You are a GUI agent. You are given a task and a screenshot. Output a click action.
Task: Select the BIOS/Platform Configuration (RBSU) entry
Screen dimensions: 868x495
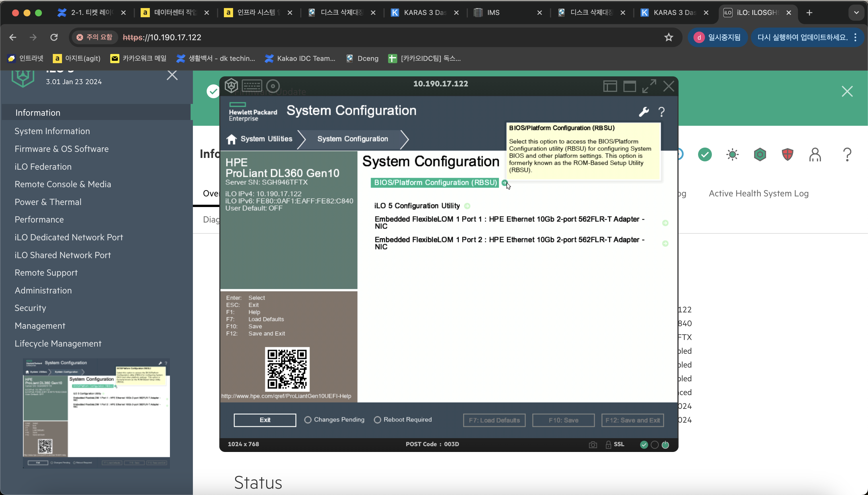435,183
